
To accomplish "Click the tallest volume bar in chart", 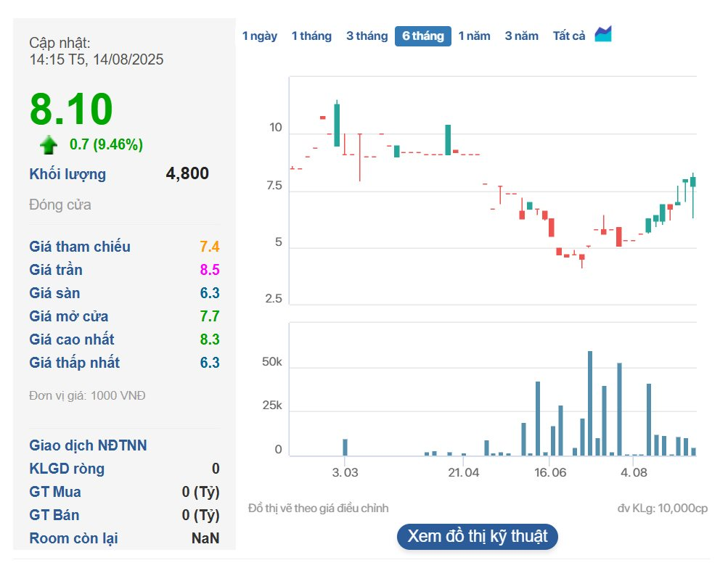I will tap(590, 403).
